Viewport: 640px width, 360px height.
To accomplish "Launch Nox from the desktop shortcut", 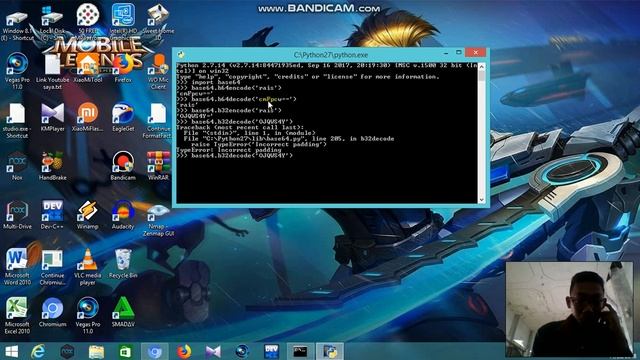I will tap(17, 167).
